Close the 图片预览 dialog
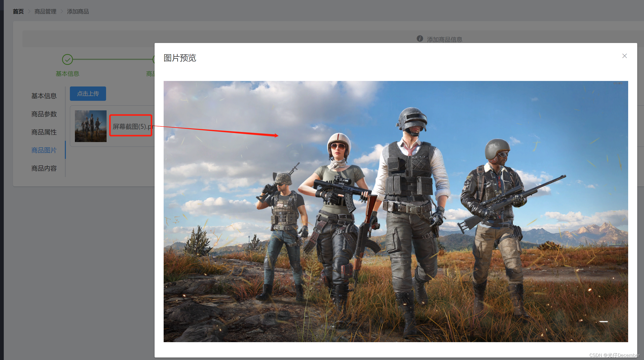Screen dimensions: 644x360 coord(624,56)
